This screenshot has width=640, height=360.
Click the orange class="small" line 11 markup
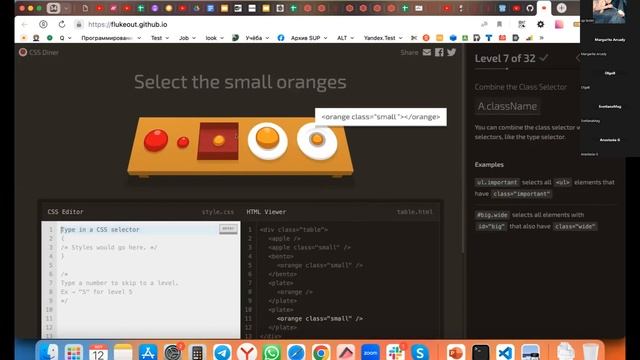coord(320,319)
